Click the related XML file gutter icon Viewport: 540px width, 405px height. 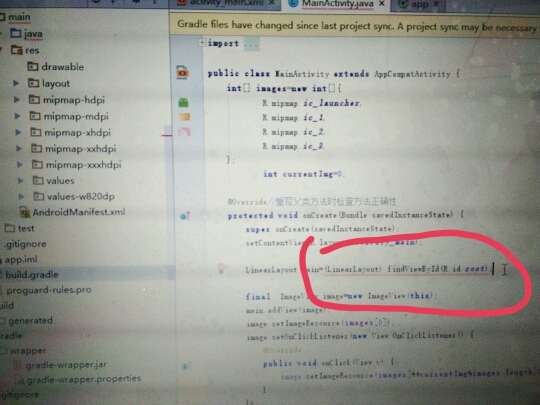click(183, 73)
